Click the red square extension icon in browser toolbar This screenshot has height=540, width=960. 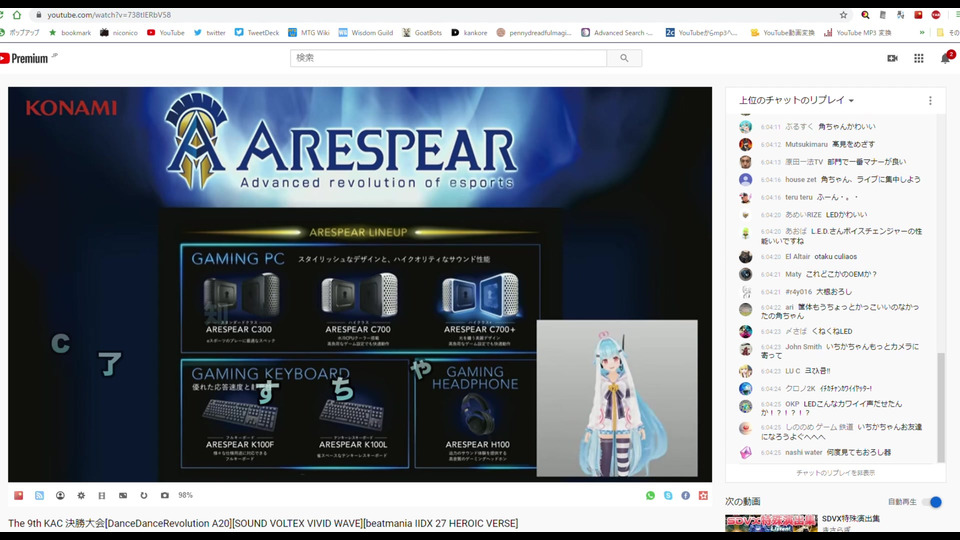point(918,15)
